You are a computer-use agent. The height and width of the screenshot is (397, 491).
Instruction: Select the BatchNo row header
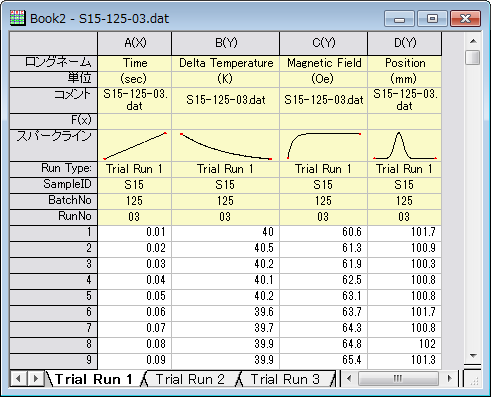[53, 201]
